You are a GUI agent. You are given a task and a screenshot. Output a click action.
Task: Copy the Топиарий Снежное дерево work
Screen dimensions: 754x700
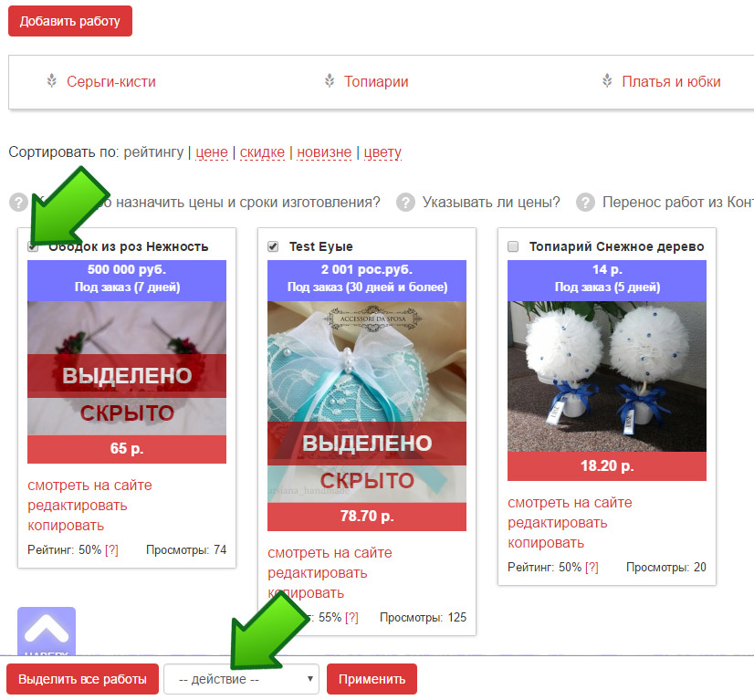(546, 543)
